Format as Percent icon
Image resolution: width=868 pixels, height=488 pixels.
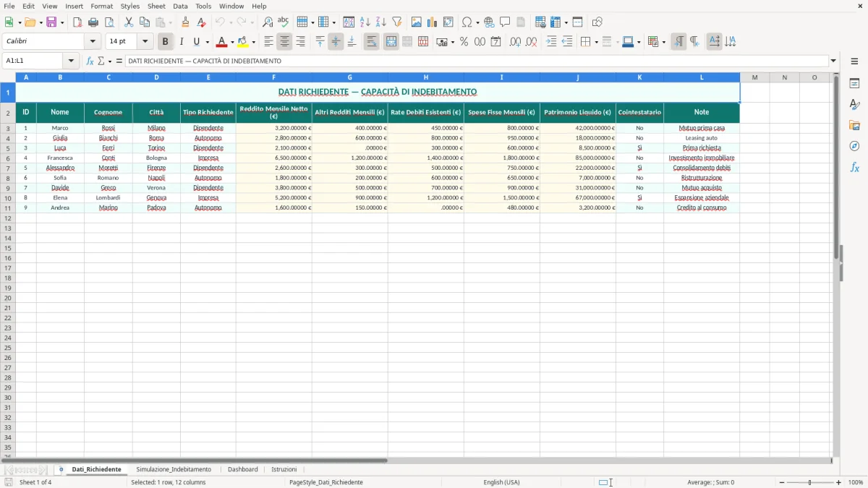[464, 42]
